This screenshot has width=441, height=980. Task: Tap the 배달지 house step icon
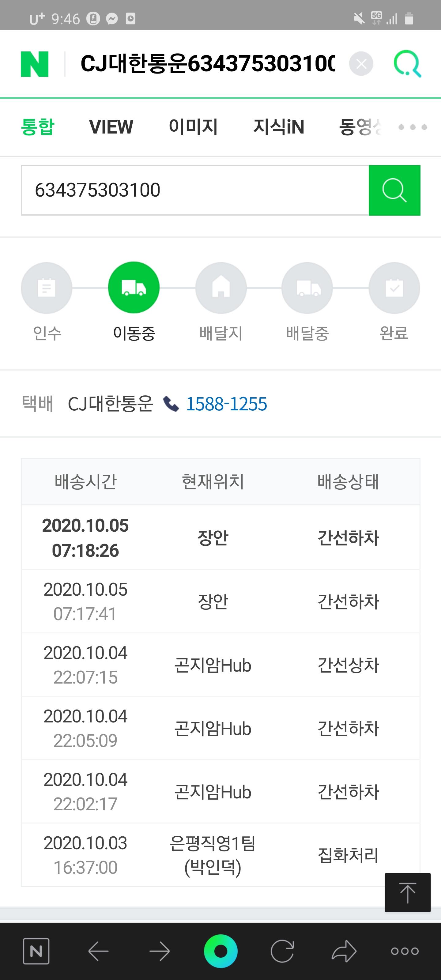pyautogui.click(x=221, y=288)
